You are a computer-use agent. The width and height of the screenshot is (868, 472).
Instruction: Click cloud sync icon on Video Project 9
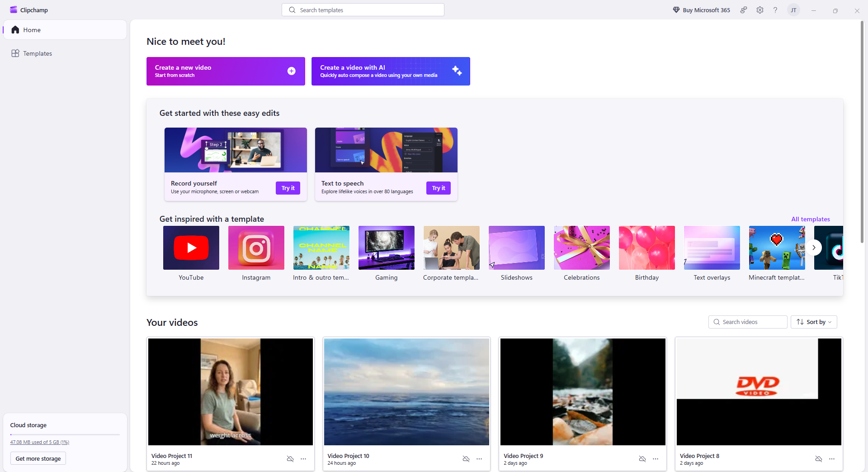[642, 459]
